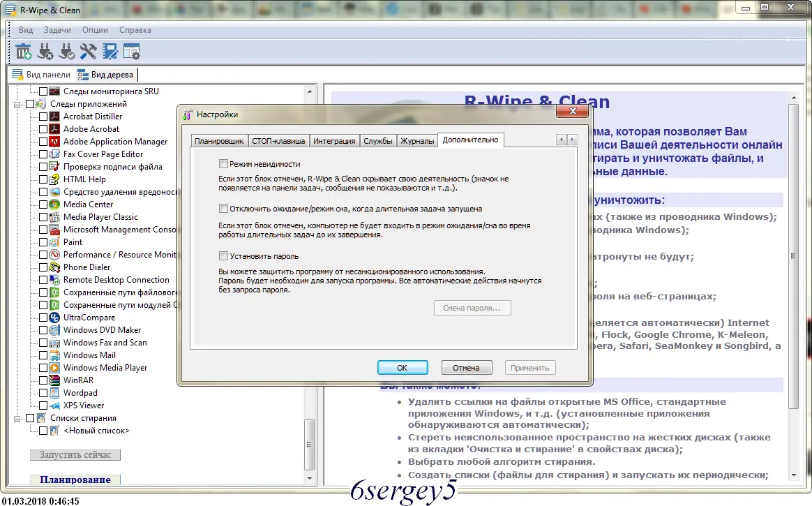The height and width of the screenshot is (506, 812).
Task: Click the Планирование button
Action: pos(75,479)
